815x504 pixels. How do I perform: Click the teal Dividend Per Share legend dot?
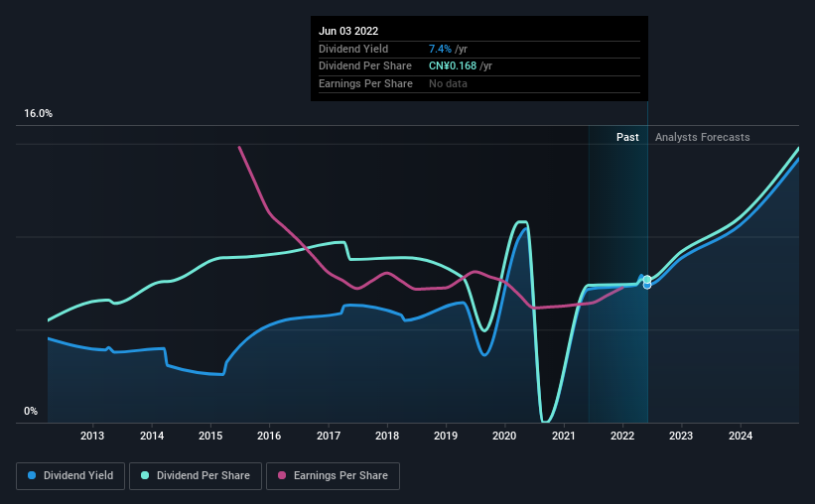pyautogui.click(x=145, y=475)
